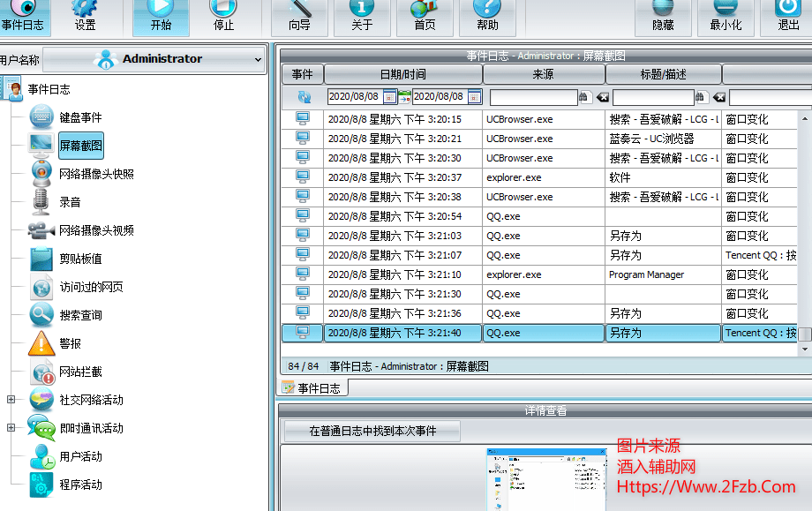Open 设置 (Settings) from the toolbar
Image resolution: width=812 pixels, height=511 pixels.
click(x=85, y=17)
